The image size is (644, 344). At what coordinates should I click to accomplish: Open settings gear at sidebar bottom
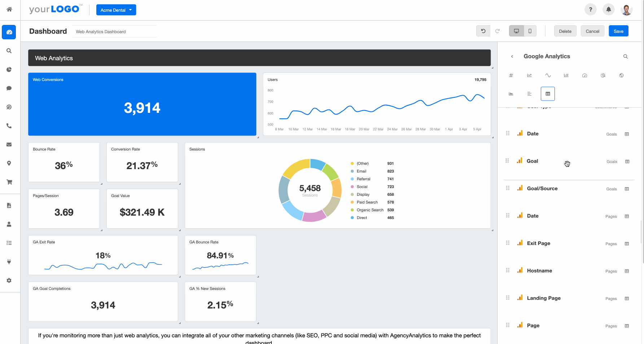click(9, 281)
